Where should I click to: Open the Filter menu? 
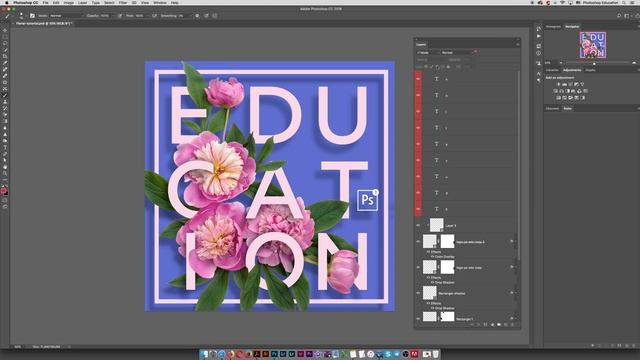(x=123, y=2)
